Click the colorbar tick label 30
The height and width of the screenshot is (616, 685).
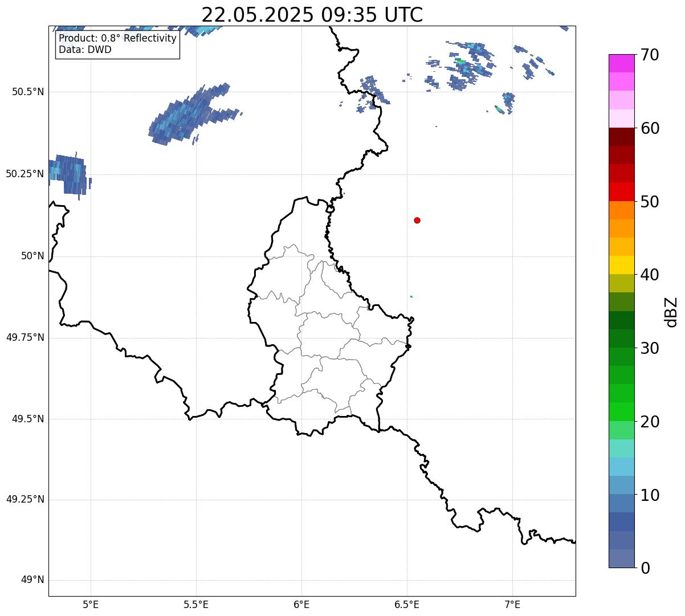650,348
